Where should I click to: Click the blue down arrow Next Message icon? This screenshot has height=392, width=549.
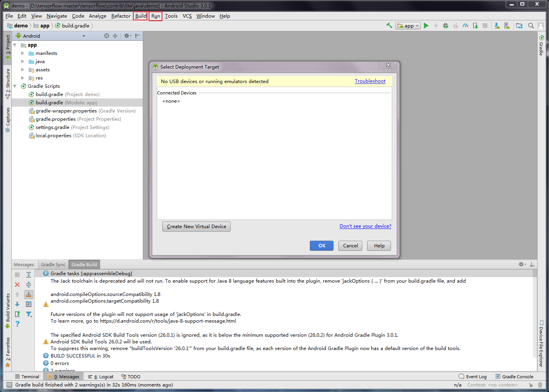click(x=17, y=304)
